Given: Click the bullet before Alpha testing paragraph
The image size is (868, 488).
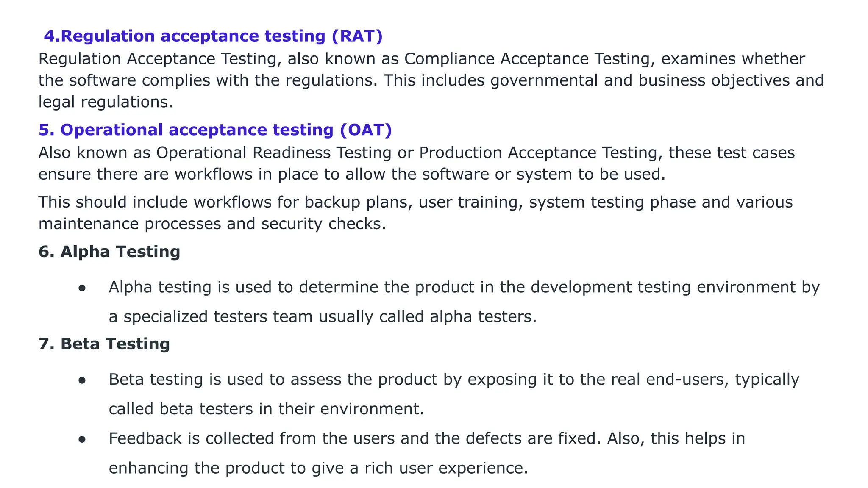Looking at the screenshot, I should coord(82,288).
